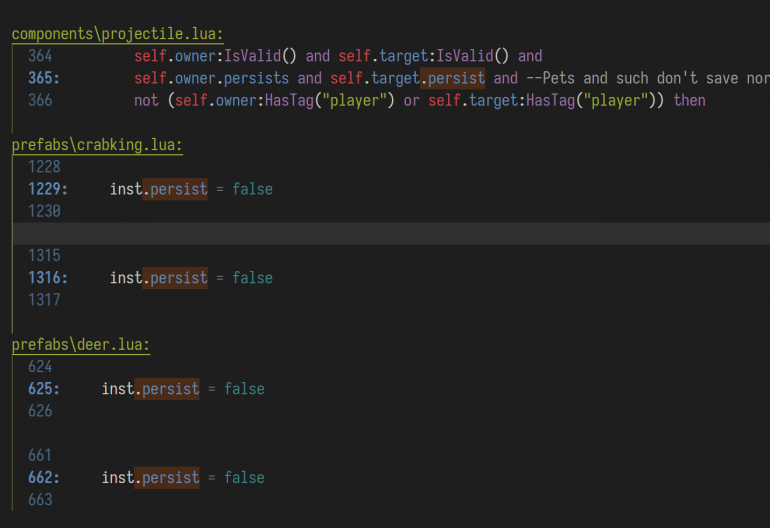Select highlighted .persist match on line 625

pos(167,389)
